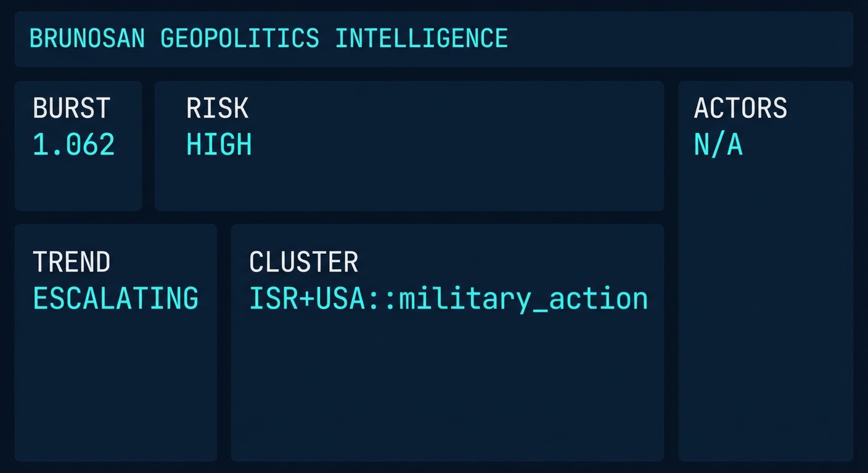Click the HIGH risk indicator
Screen dimensions: 868x473
click(x=219, y=144)
